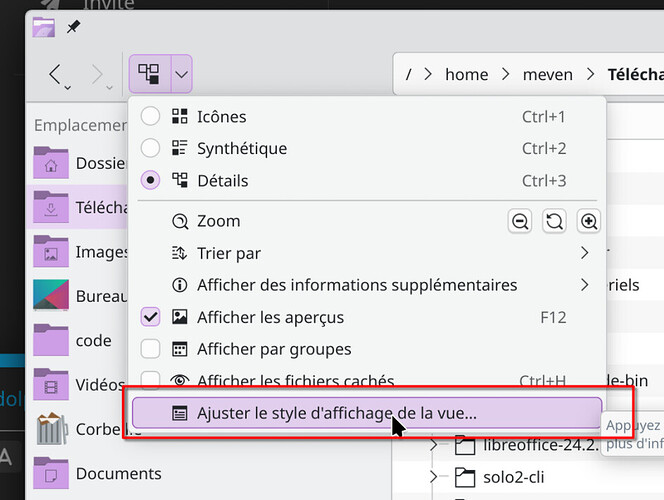The height and width of the screenshot is (500, 664).
Task: Click the reset zoom icon
Action: (x=555, y=222)
